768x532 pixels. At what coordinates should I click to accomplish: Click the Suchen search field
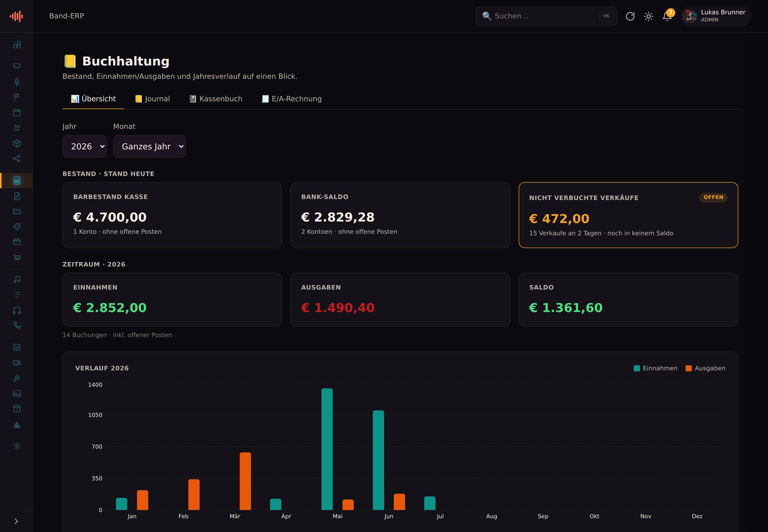click(x=546, y=16)
